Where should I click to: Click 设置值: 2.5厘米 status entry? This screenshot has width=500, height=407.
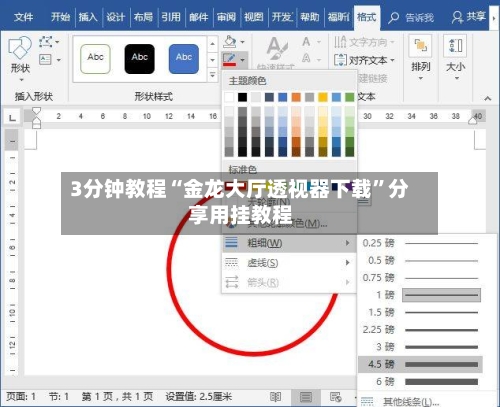tap(199, 397)
